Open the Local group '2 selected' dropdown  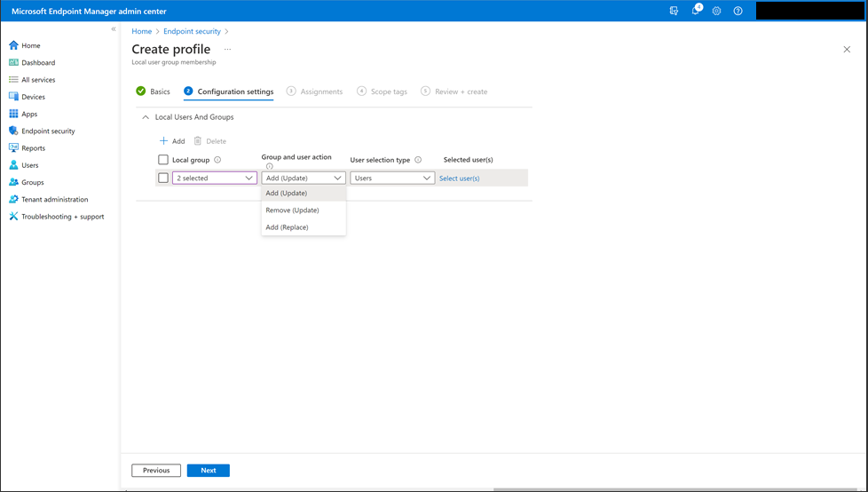[215, 178]
